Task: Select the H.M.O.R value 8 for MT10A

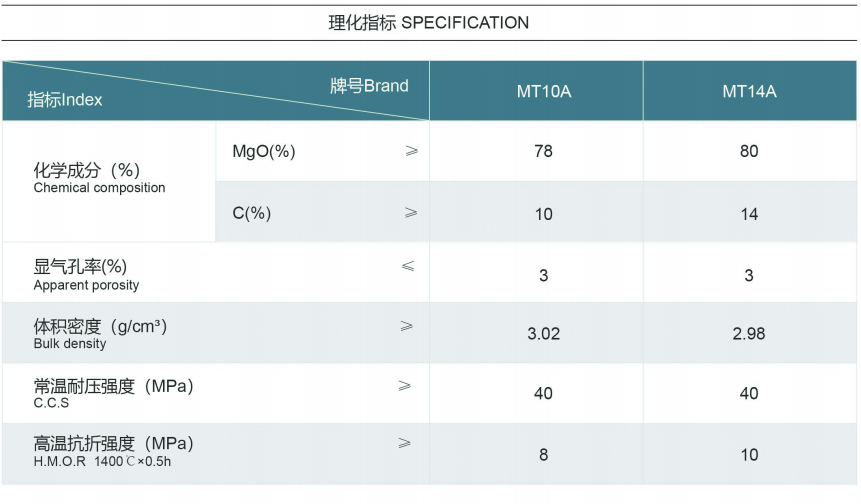Action: click(x=543, y=455)
